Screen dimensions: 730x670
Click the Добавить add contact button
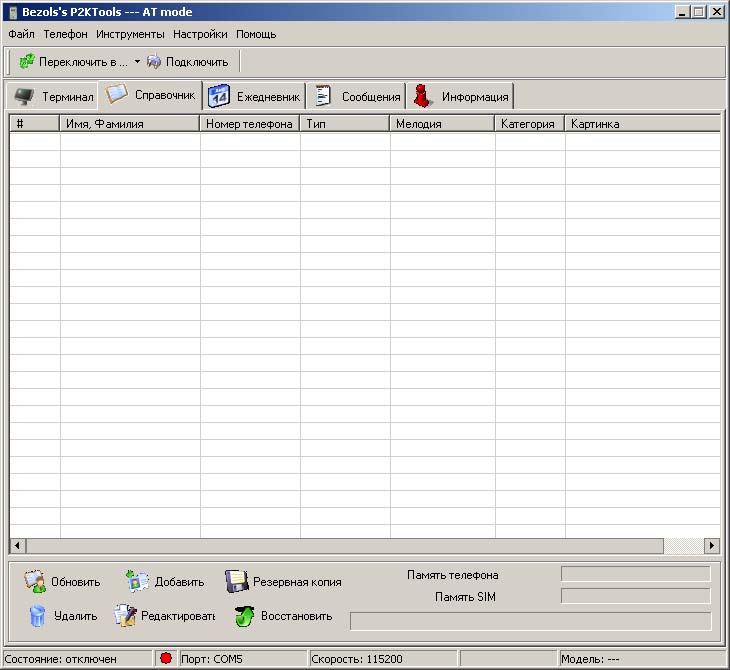click(x=165, y=582)
